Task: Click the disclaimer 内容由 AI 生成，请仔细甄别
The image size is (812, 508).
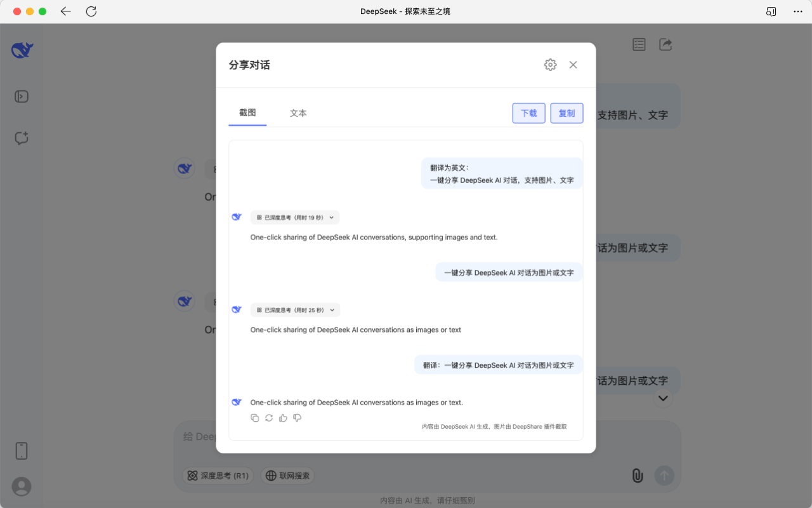Action: pyautogui.click(x=427, y=500)
